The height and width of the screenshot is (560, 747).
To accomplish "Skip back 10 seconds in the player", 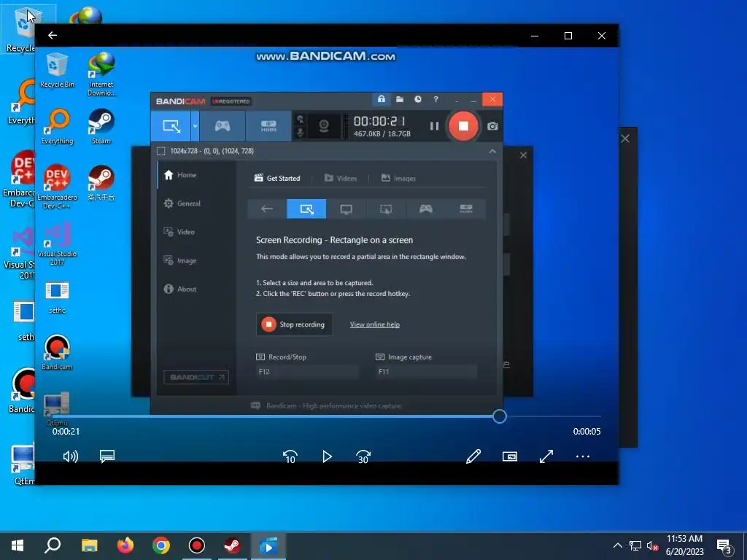I will 290,456.
